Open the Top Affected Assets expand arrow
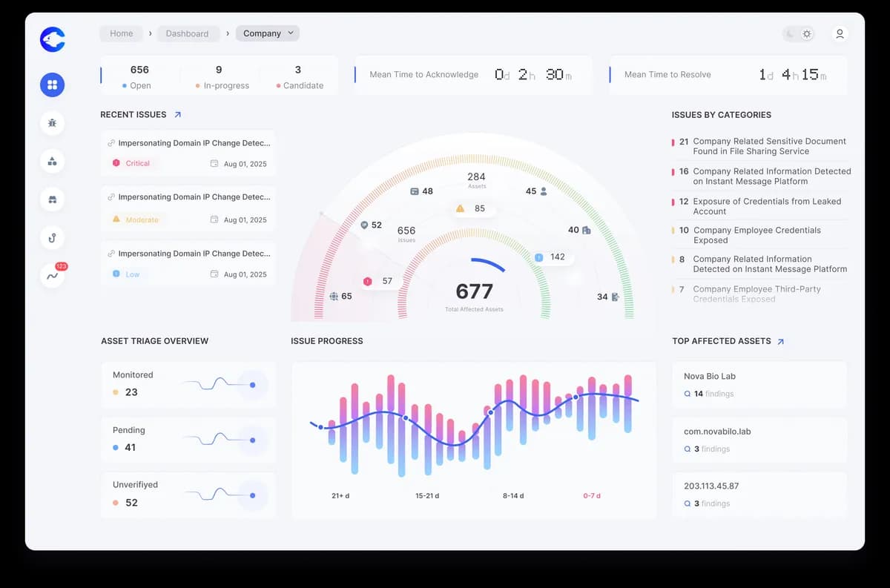This screenshot has width=890, height=588. (779, 341)
